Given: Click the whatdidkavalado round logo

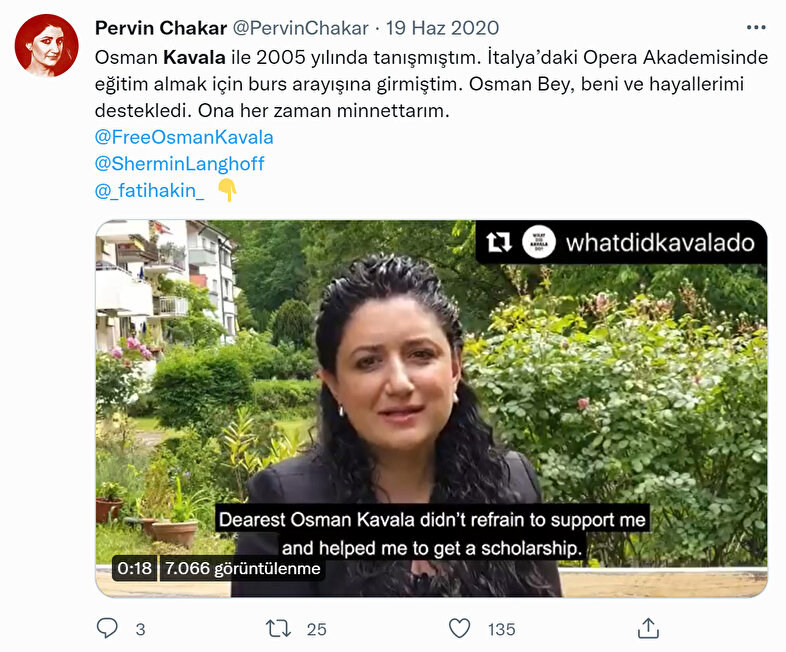Looking at the screenshot, I should 538,243.
